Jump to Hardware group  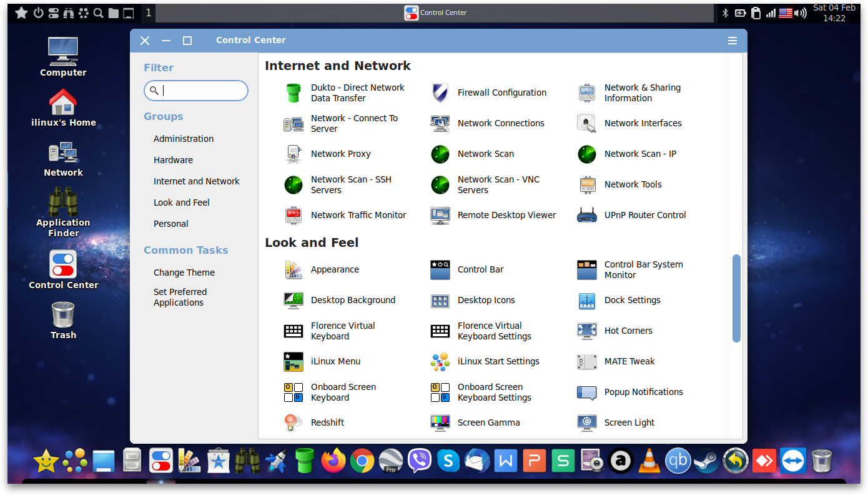tap(173, 160)
